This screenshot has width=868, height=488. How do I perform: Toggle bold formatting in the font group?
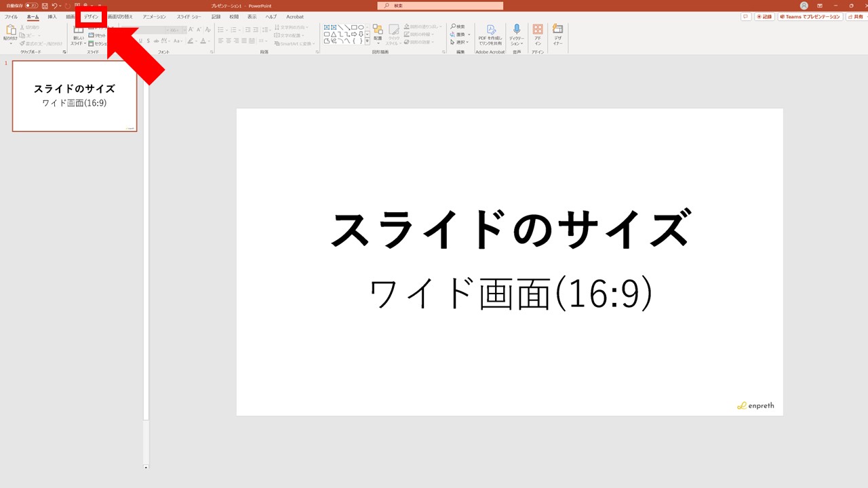click(x=133, y=39)
